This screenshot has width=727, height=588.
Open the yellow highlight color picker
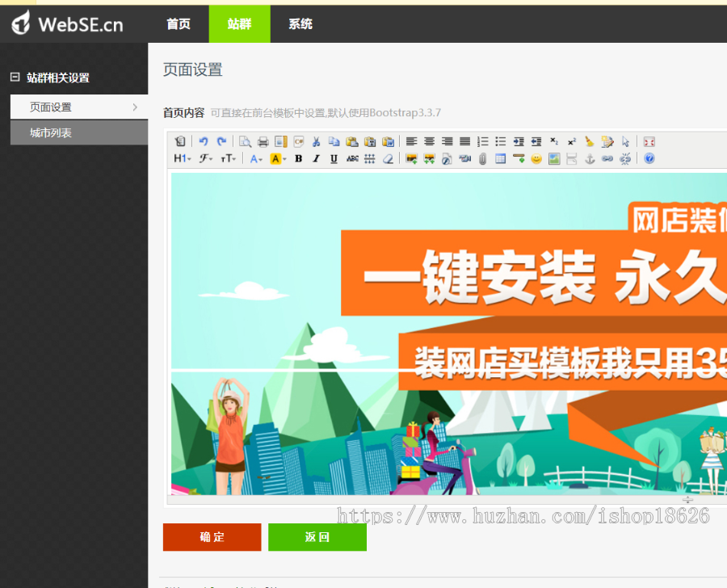(x=278, y=158)
